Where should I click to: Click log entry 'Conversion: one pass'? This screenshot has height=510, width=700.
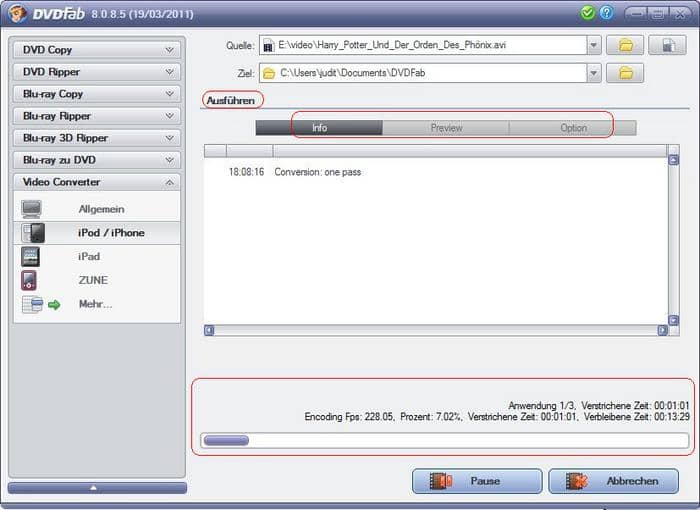coord(317,172)
